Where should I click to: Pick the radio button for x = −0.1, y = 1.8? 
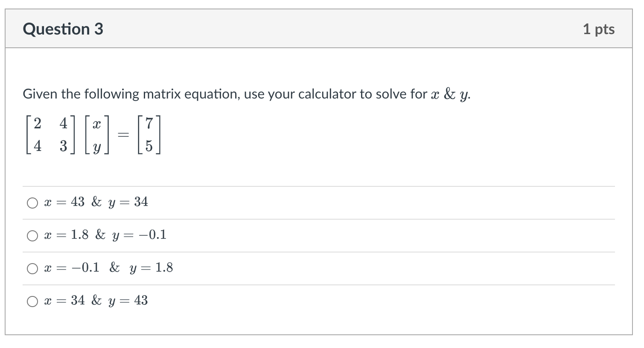click(32, 269)
